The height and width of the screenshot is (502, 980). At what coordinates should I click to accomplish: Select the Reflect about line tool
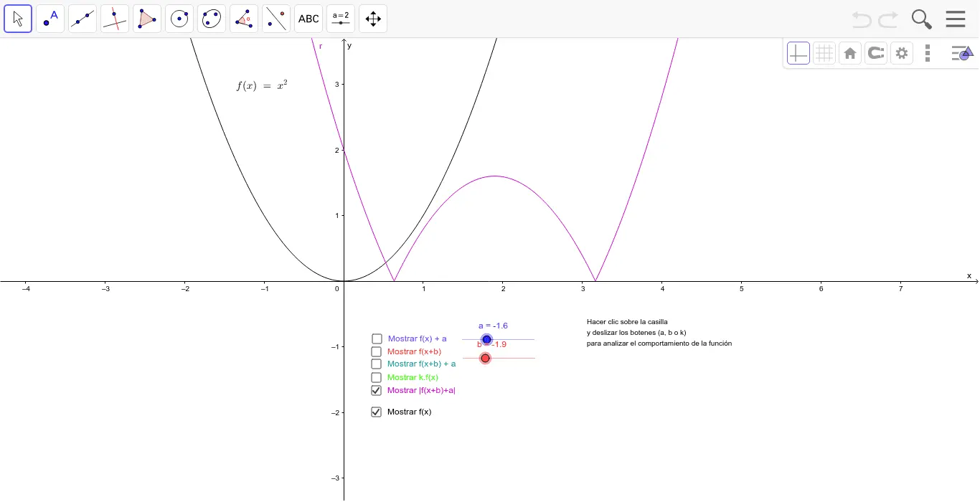[276, 19]
